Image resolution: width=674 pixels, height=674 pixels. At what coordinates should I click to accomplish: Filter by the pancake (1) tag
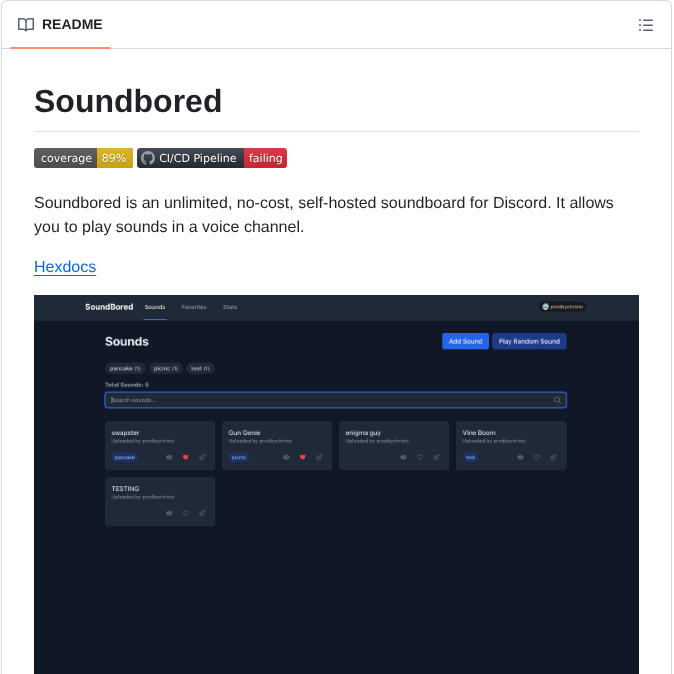click(x=125, y=368)
